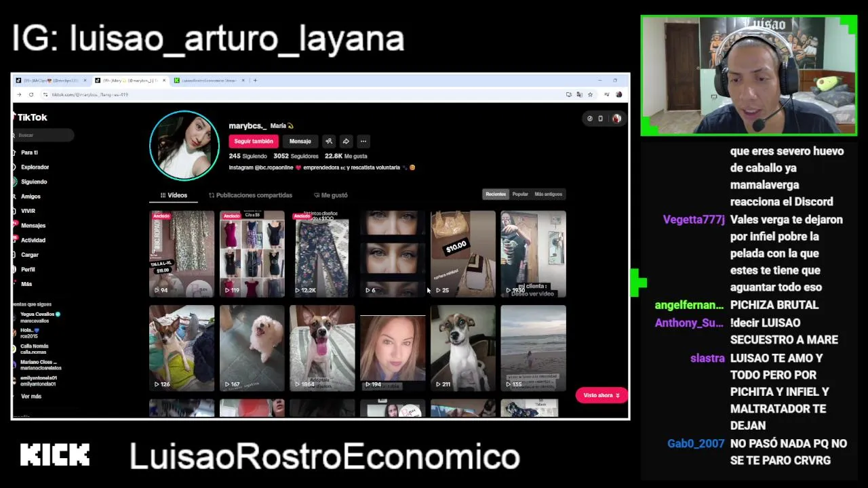Open the three-dots profile options
This screenshot has width=868, height=488.
363,141
